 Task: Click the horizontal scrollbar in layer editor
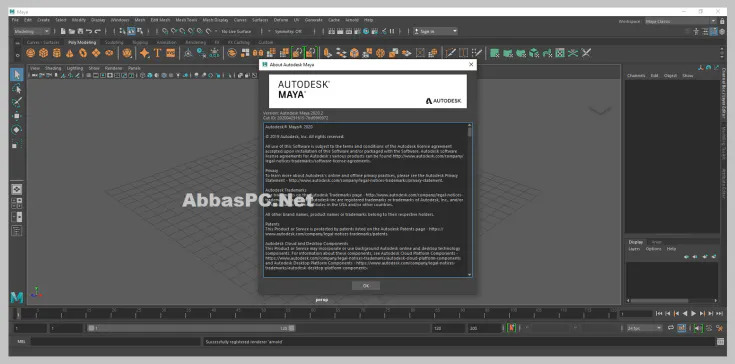[x=659, y=301]
